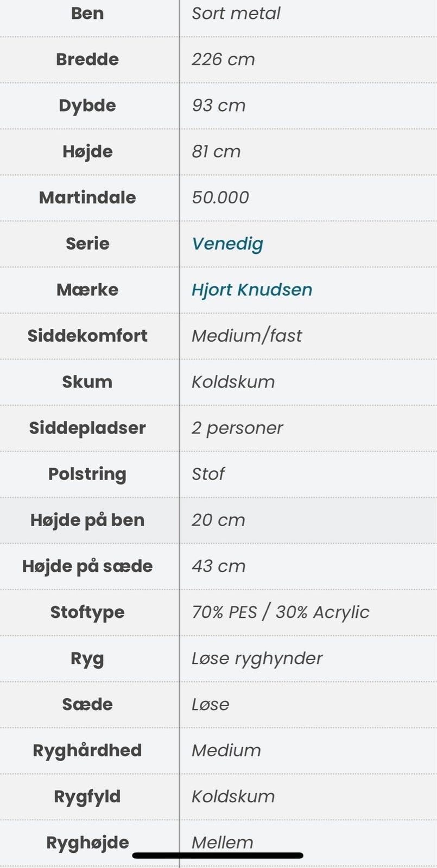Click the Løse ryghynder value

pyautogui.click(x=257, y=658)
